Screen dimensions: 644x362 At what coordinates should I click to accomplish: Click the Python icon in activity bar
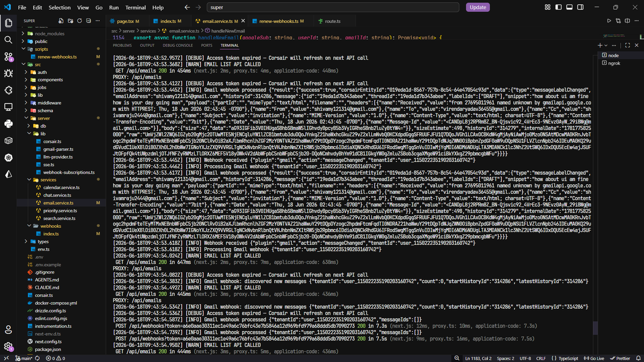[8, 124]
